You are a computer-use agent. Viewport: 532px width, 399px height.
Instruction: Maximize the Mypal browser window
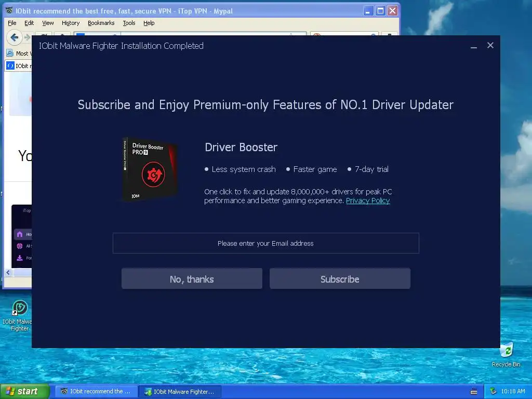pyautogui.click(x=380, y=11)
